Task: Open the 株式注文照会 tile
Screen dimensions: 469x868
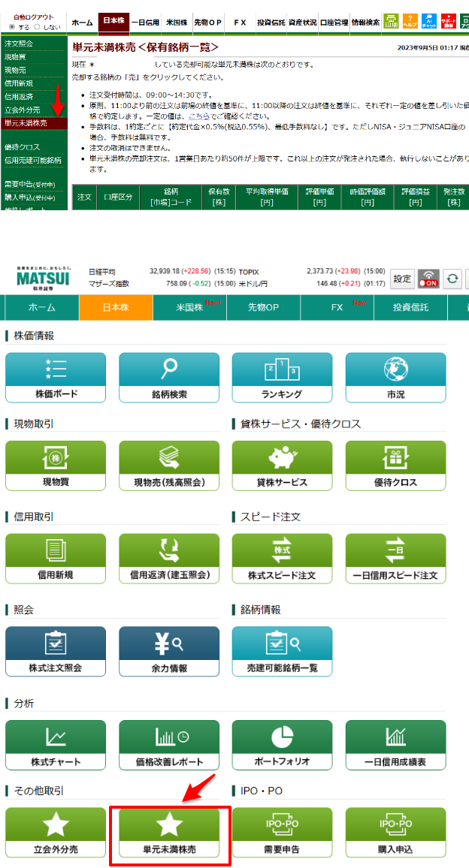Action: (x=56, y=652)
